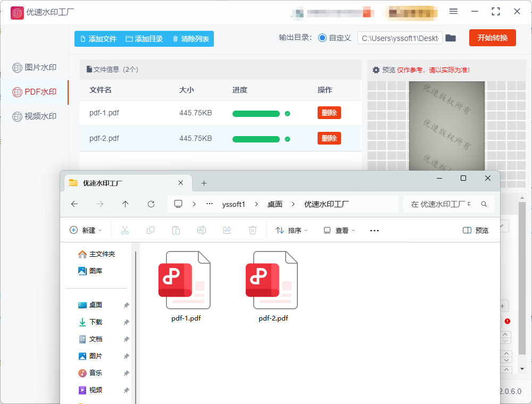Screen dimensions: 532x404
Task: Click the 添加文件 button
Action: [98, 39]
